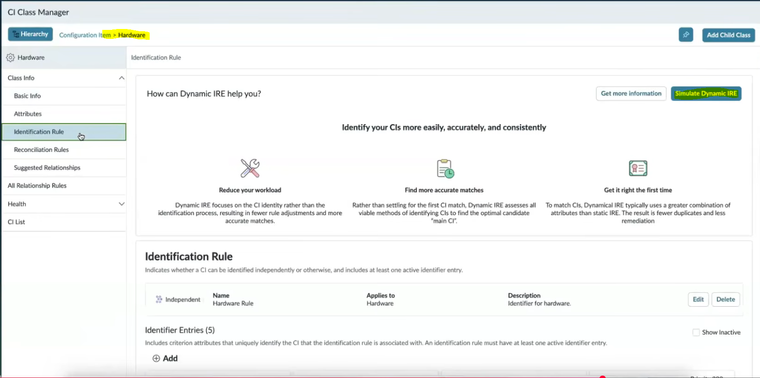
Task: Edit the Hardware Rule
Action: tap(698, 299)
